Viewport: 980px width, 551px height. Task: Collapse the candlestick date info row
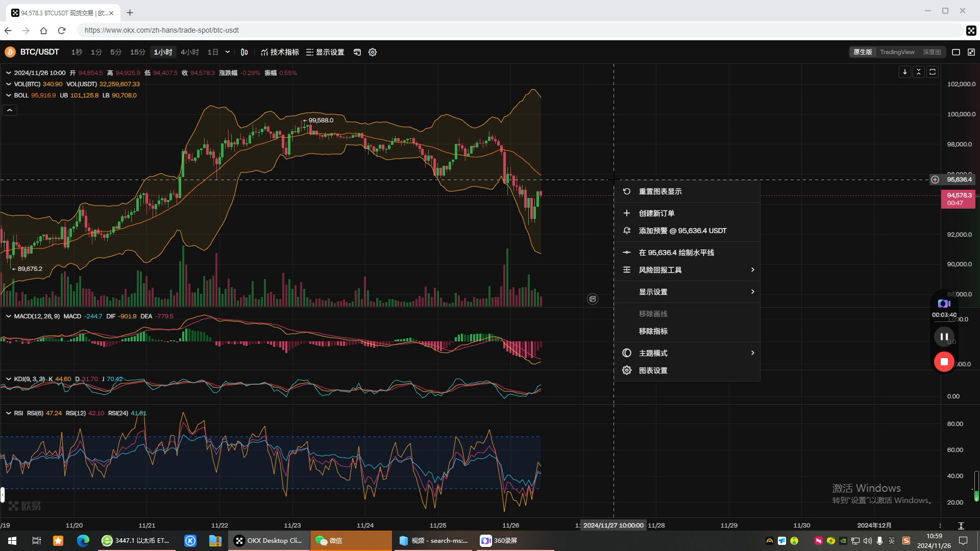(x=9, y=73)
